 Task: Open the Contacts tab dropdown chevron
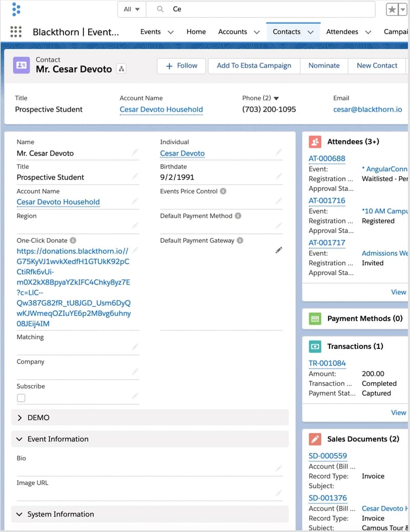click(311, 32)
